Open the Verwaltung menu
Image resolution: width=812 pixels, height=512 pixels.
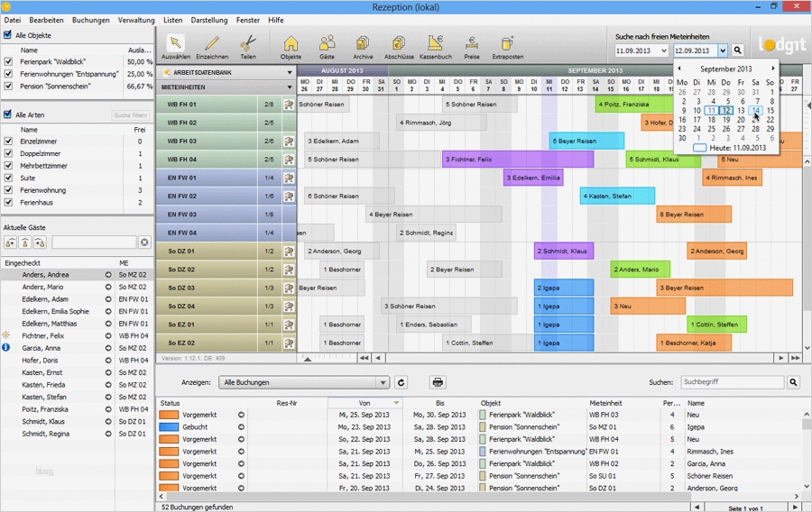[136, 20]
